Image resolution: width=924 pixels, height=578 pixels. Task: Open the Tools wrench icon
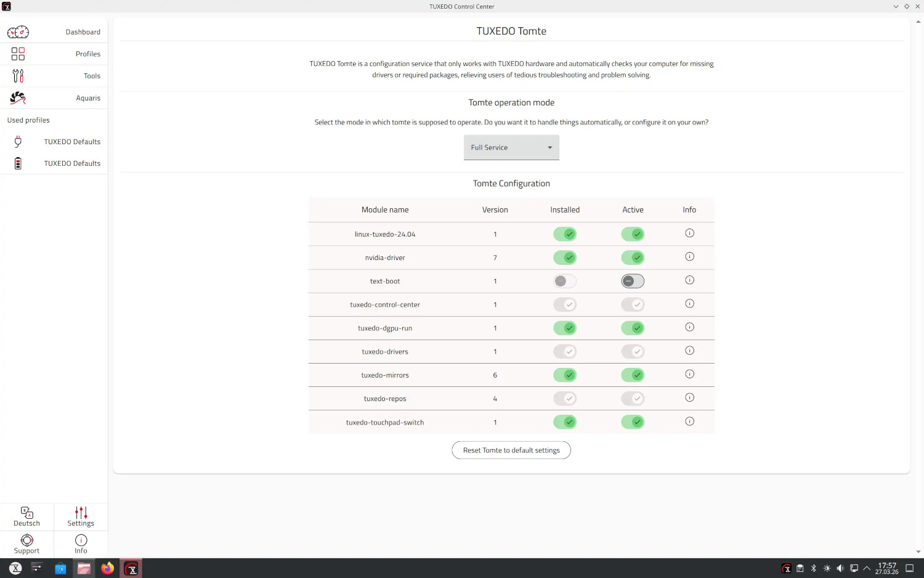(x=18, y=76)
